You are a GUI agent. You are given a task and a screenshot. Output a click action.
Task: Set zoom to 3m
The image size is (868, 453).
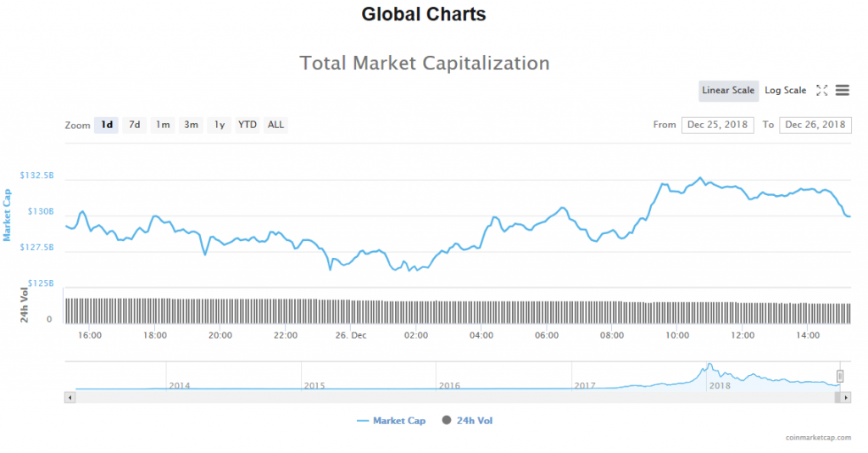tap(191, 126)
